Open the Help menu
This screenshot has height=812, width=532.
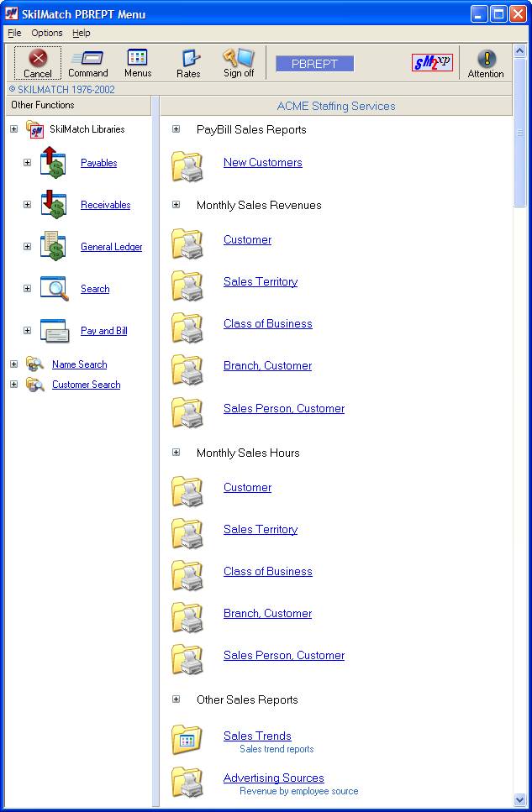point(82,33)
